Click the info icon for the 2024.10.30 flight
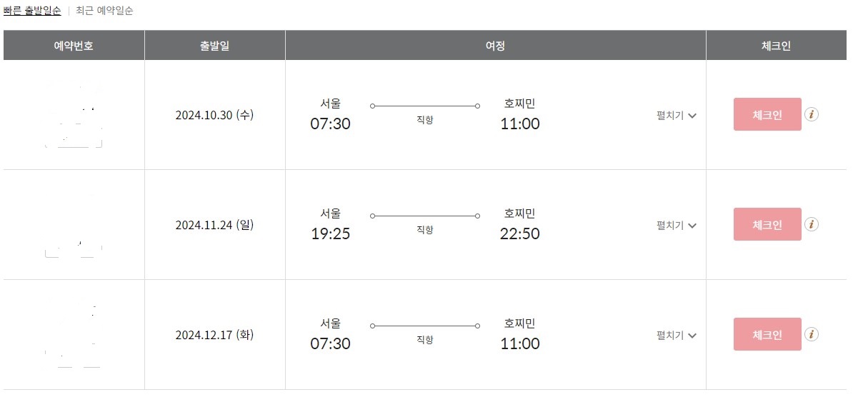The height and width of the screenshot is (397, 868). [x=812, y=114]
